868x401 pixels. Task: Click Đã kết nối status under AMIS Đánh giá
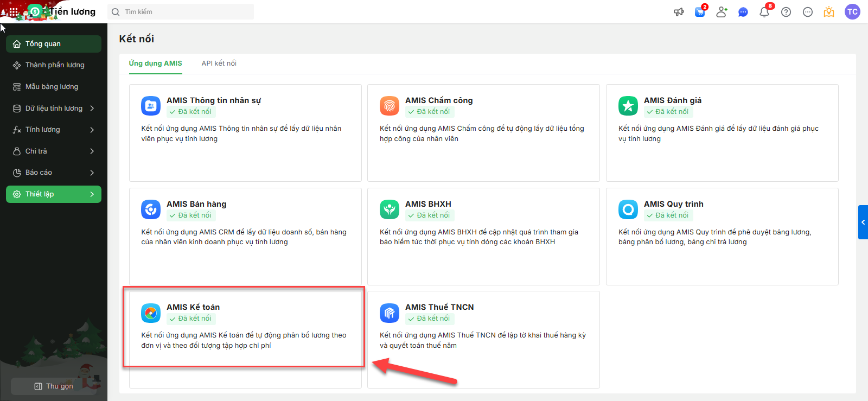click(668, 112)
